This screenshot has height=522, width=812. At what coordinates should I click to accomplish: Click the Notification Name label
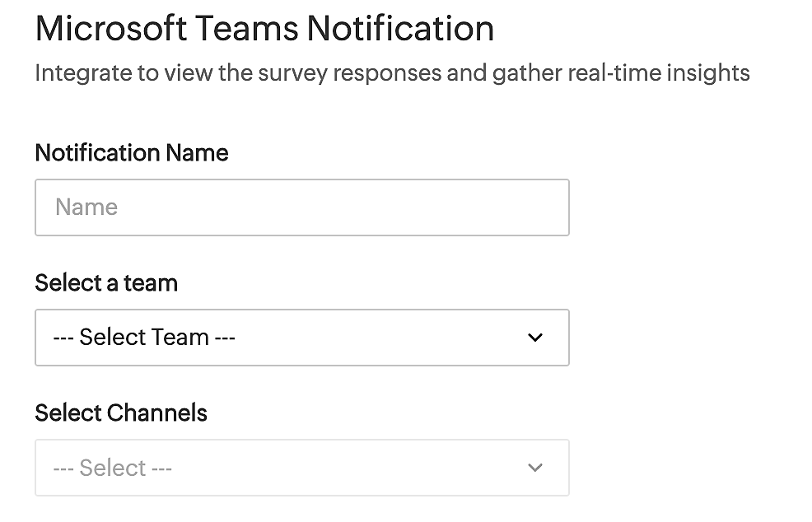pyautogui.click(x=132, y=153)
